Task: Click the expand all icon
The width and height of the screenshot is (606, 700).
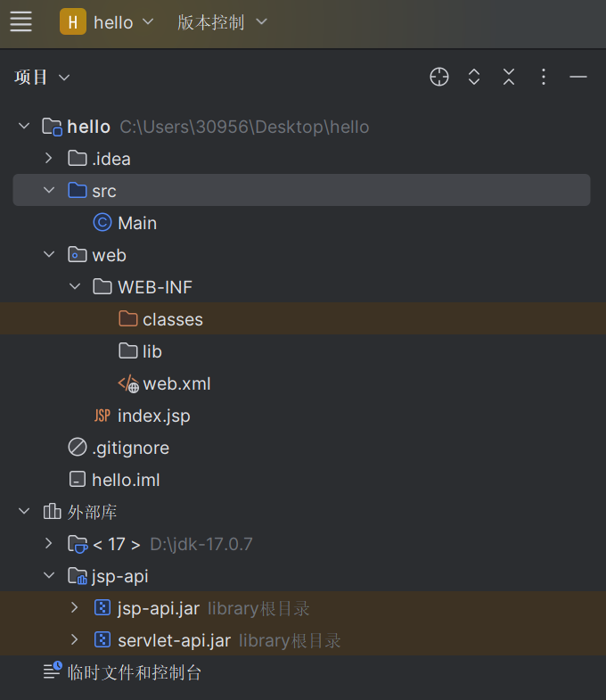Action: pos(474,77)
